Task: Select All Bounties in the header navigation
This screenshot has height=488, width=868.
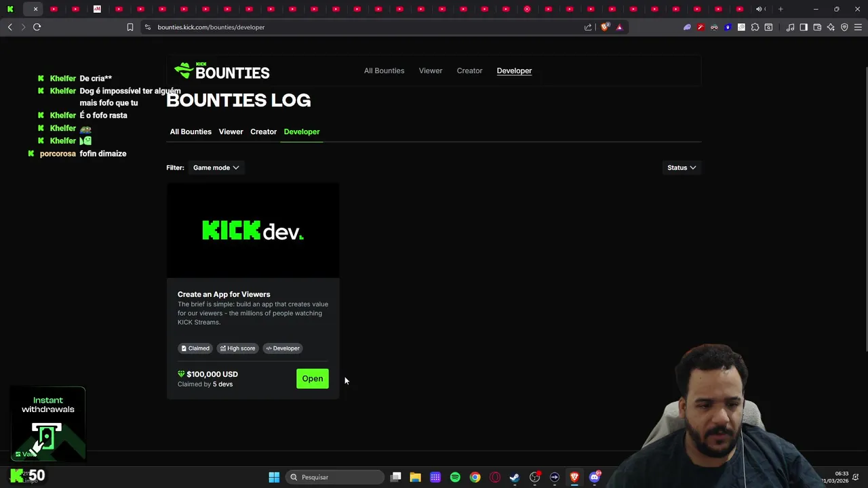Action: point(384,70)
